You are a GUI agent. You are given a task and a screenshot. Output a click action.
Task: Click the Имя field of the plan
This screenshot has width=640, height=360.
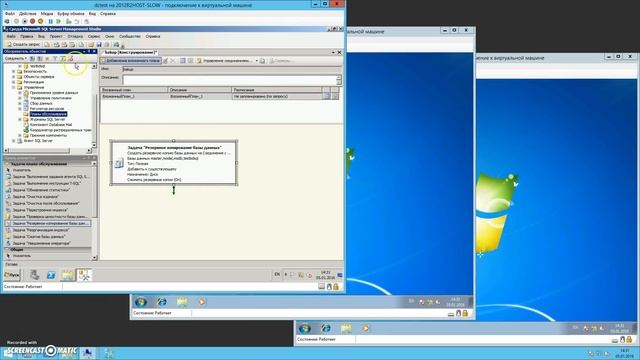point(231,69)
